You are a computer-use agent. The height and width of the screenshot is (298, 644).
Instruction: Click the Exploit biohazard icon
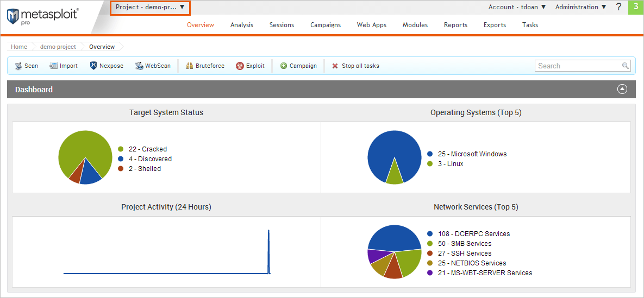point(240,66)
